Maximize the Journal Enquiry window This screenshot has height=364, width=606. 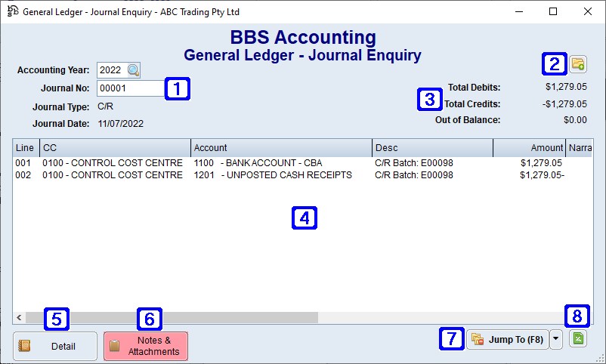[x=553, y=11]
